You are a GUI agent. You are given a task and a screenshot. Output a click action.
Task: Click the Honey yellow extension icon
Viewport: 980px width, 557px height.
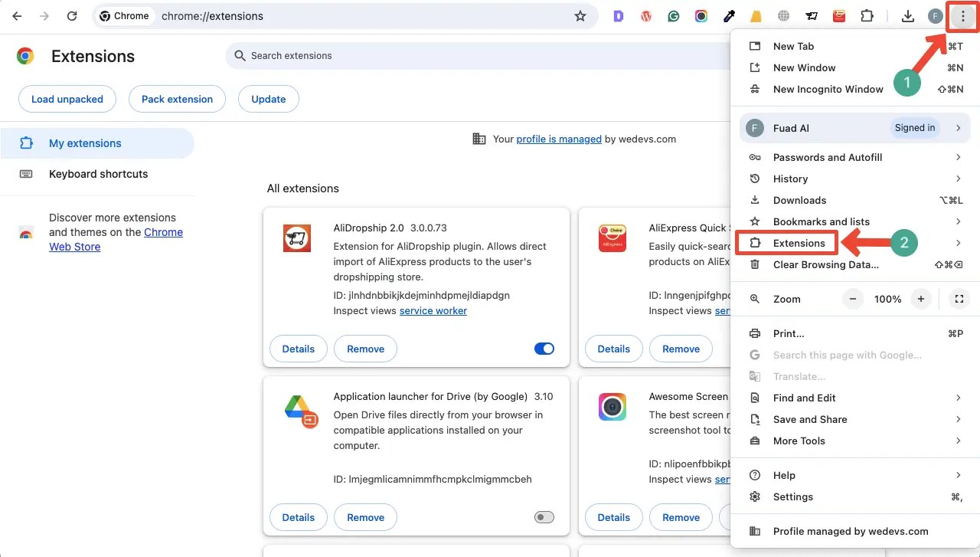point(756,15)
